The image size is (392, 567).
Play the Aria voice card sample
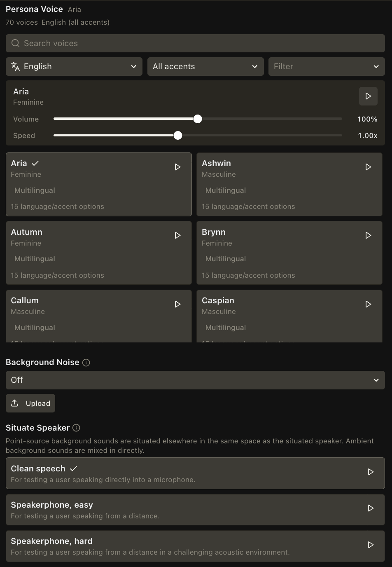click(177, 167)
